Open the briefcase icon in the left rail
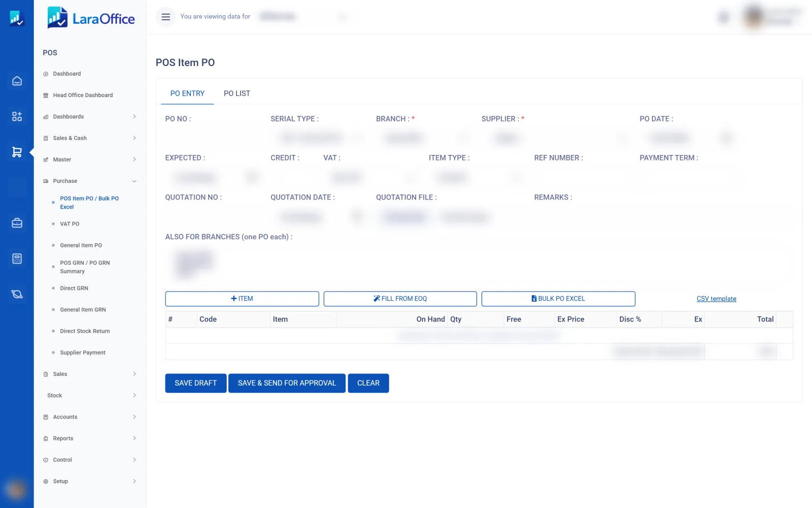Screen dimensions: 812x508 pos(17,223)
